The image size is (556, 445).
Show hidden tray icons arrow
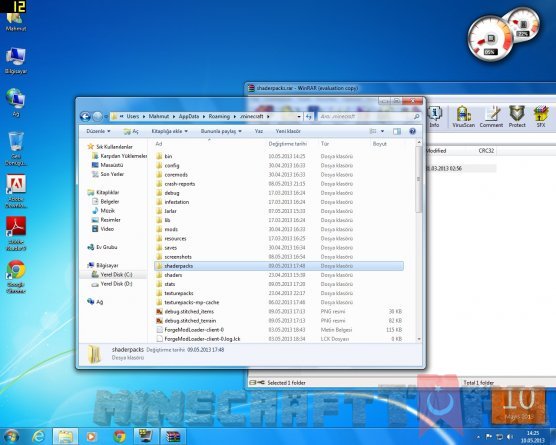coord(478,437)
